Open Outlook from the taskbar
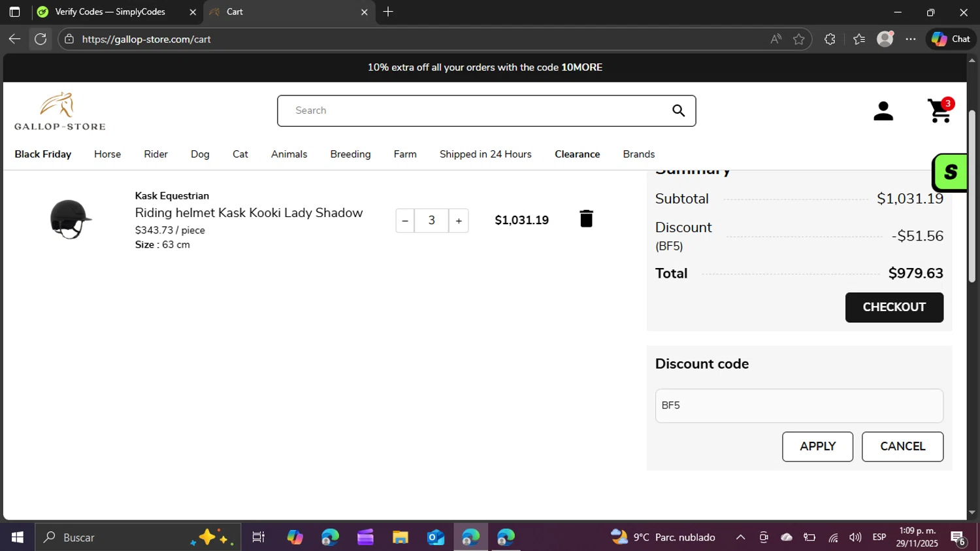This screenshot has height=551, width=980. click(x=436, y=537)
